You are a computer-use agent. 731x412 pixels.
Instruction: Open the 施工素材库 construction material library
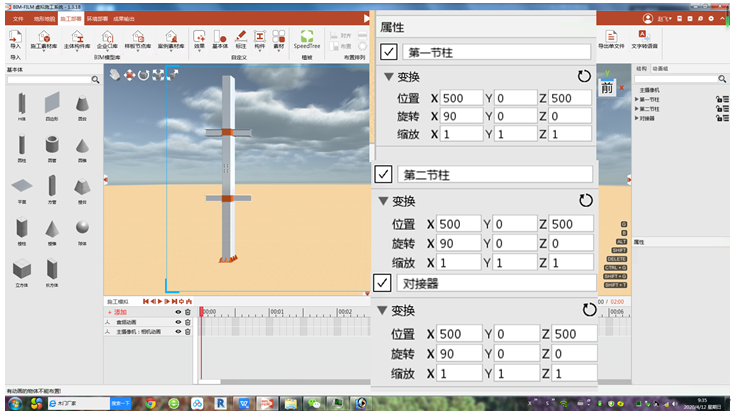pos(43,40)
